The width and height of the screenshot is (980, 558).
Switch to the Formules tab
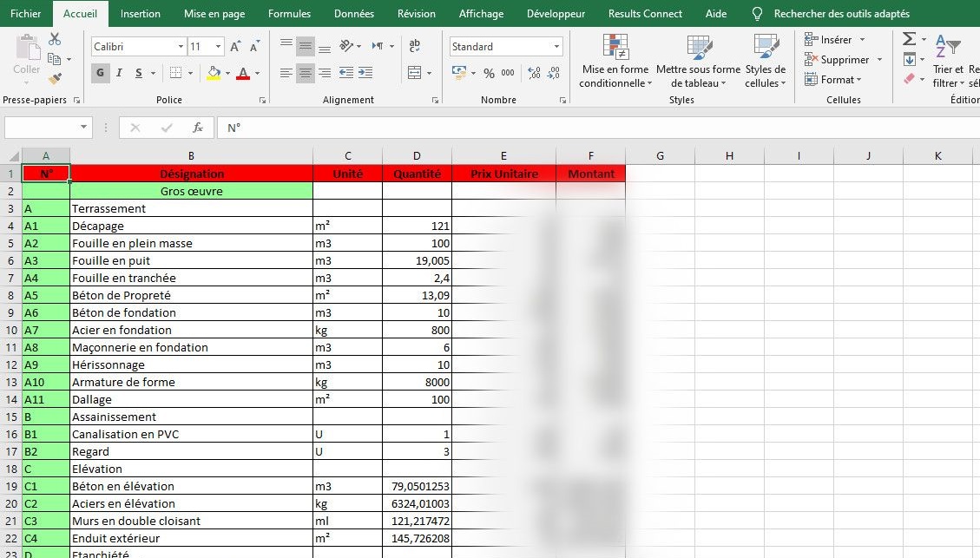point(289,13)
